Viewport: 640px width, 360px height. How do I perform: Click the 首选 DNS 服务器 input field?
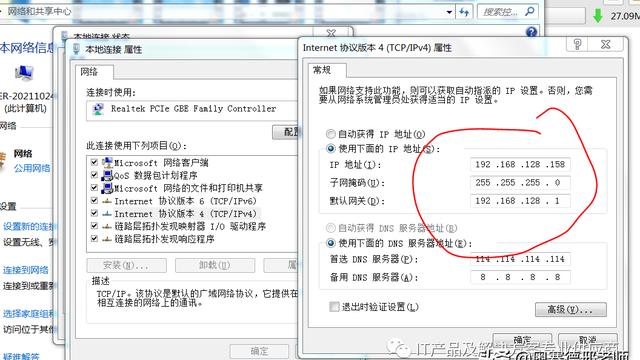pyautogui.click(x=520, y=259)
